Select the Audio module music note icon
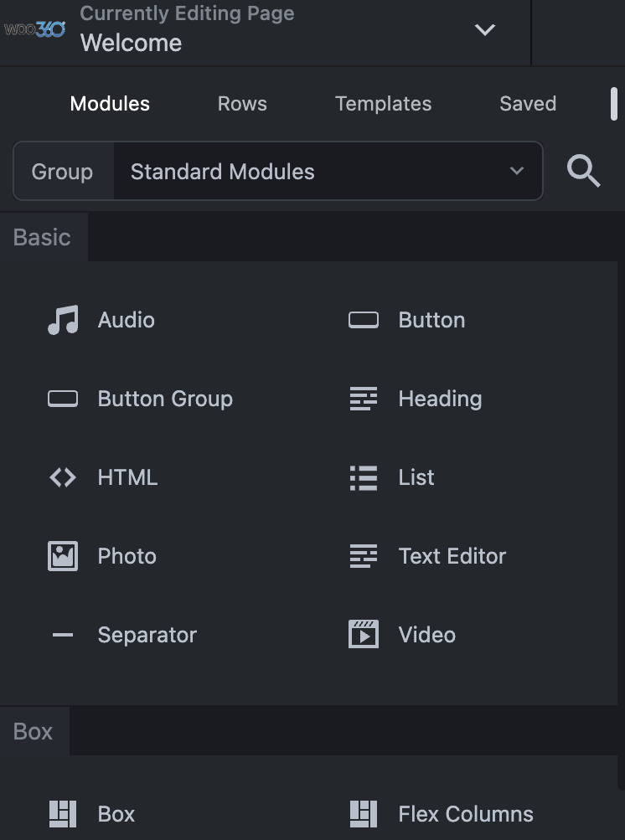 (x=63, y=320)
